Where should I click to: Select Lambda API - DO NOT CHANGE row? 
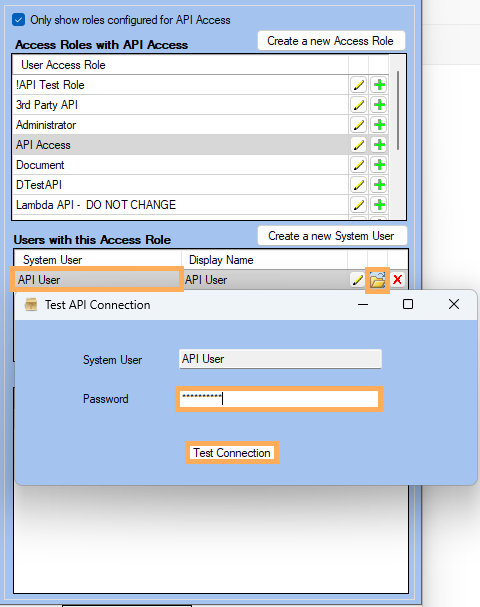coord(180,205)
